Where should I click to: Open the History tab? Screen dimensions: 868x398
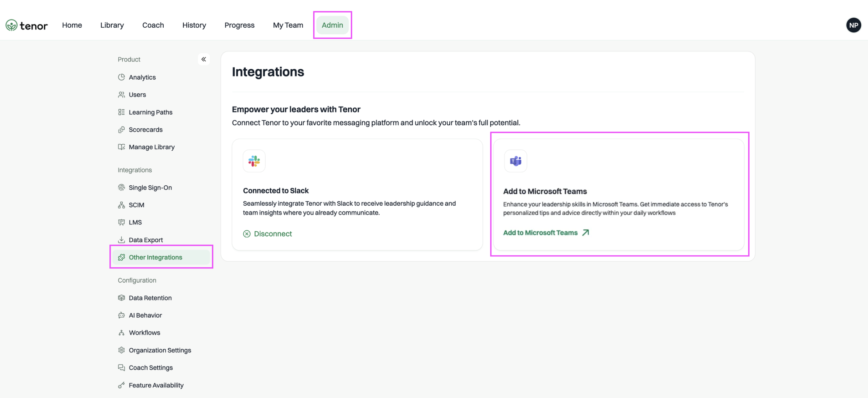pos(194,25)
